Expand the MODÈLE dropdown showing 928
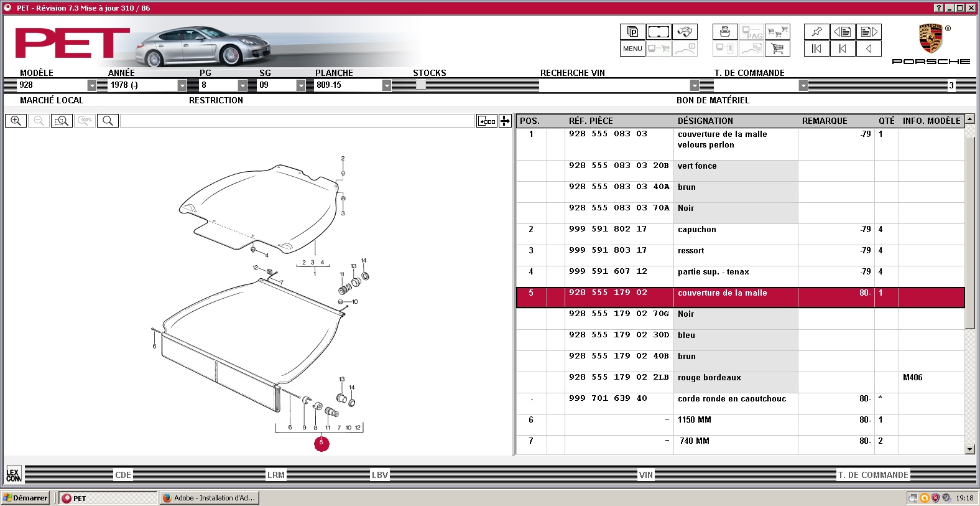980x506 pixels. click(x=92, y=85)
